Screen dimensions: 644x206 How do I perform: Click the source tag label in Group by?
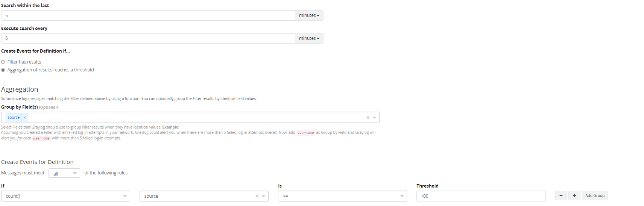click(14, 118)
